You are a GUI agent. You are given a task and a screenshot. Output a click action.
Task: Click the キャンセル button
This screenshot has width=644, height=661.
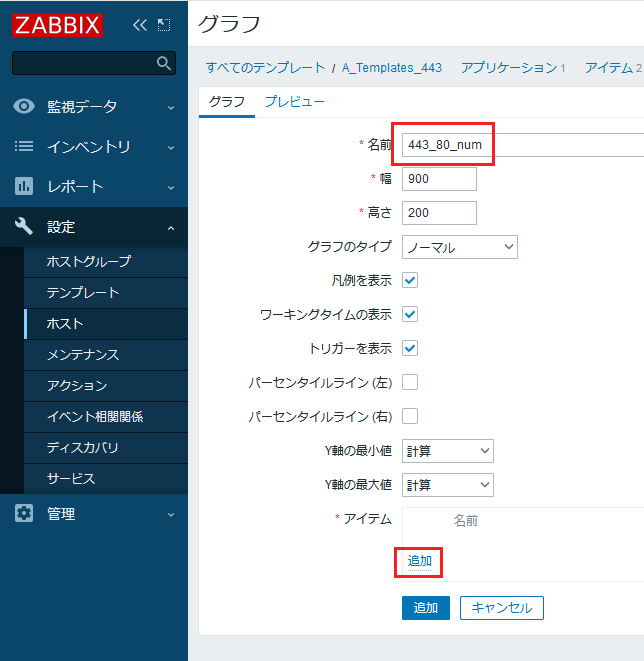[x=502, y=608]
